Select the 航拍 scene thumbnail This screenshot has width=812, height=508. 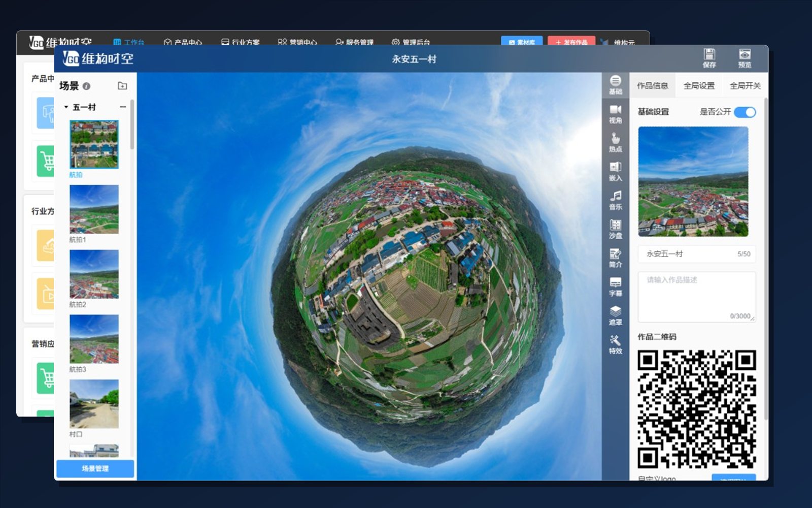tap(94, 144)
